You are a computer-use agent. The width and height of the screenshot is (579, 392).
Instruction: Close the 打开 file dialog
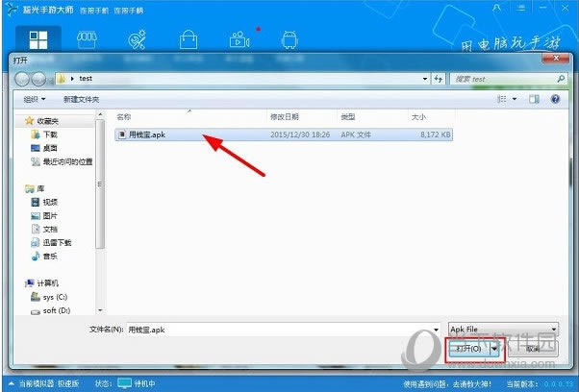556,59
